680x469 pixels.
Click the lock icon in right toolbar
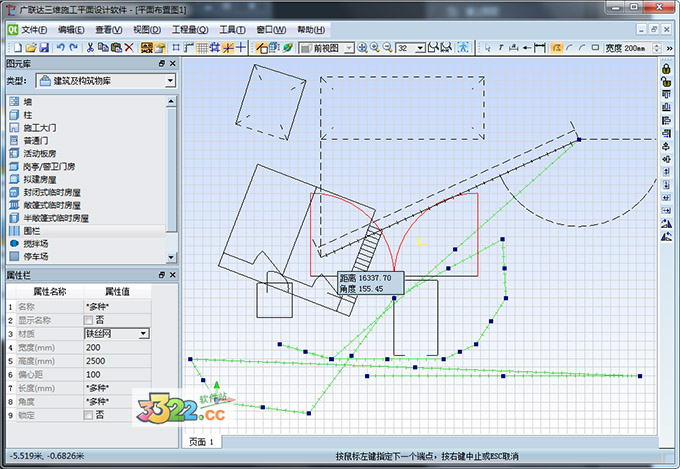pyautogui.click(x=666, y=67)
